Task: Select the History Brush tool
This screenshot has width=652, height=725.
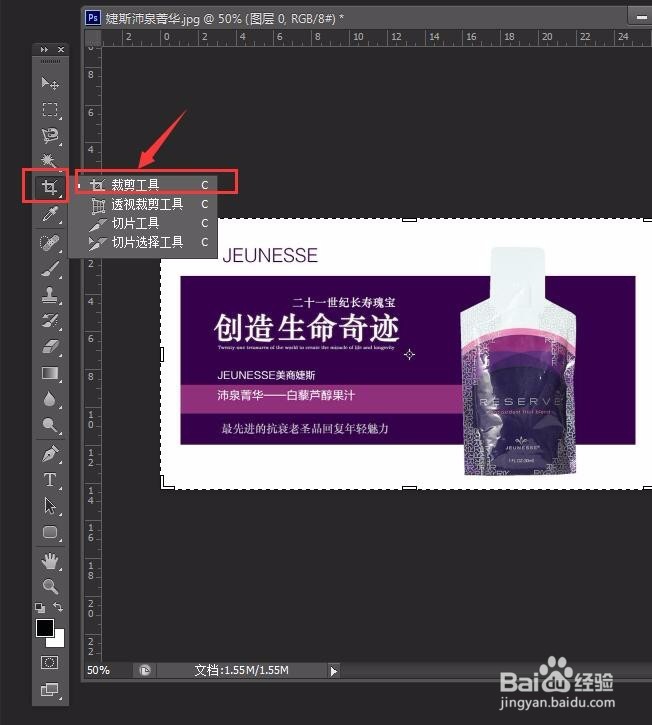Action: tap(50, 320)
